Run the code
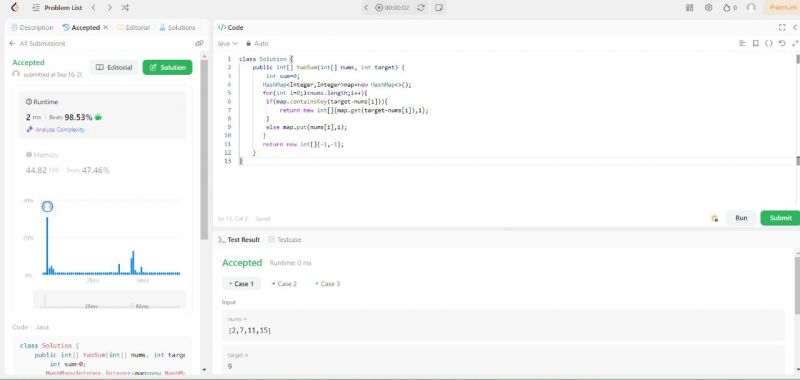 pyautogui.click(x=741, y=218)
